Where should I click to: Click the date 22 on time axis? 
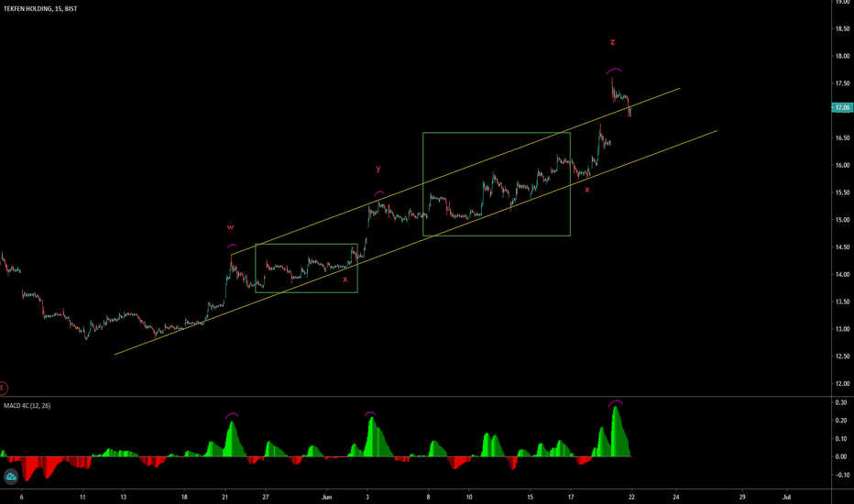(x=631, y=497)
